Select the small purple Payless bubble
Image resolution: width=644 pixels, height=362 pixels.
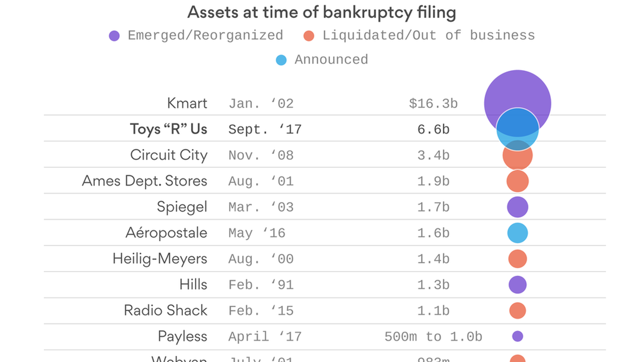point(517,336)
